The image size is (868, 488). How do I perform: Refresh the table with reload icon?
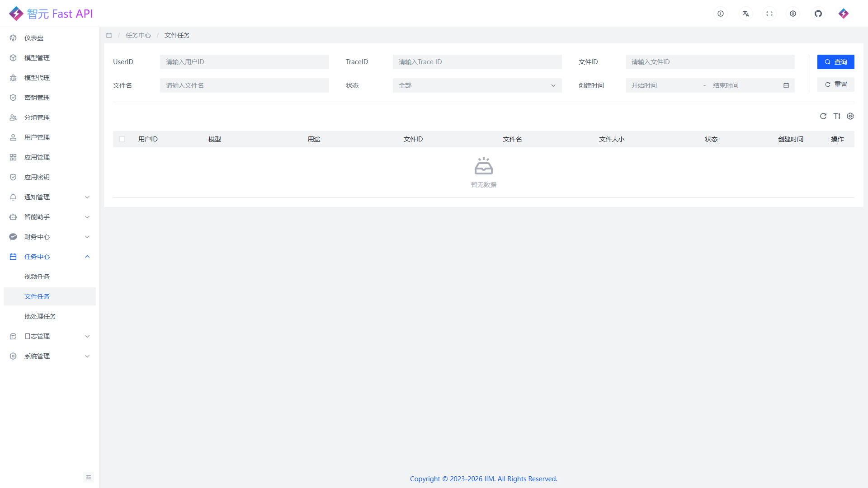tap(823, 116)
